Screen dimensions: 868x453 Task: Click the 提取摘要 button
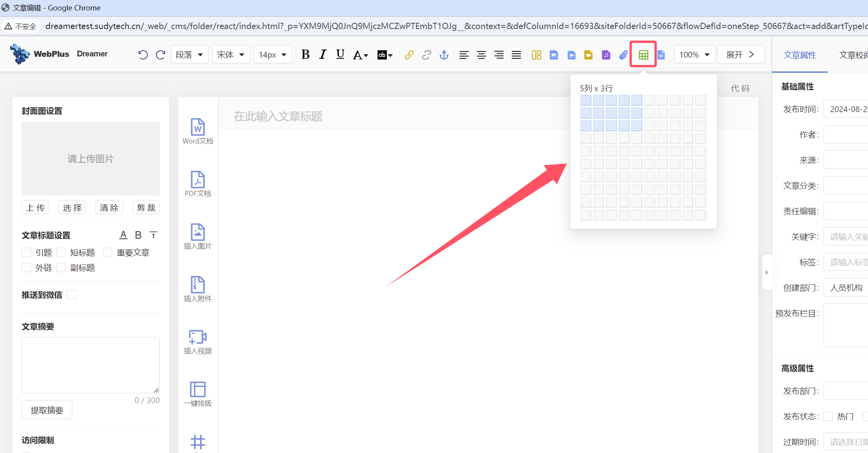47,410
